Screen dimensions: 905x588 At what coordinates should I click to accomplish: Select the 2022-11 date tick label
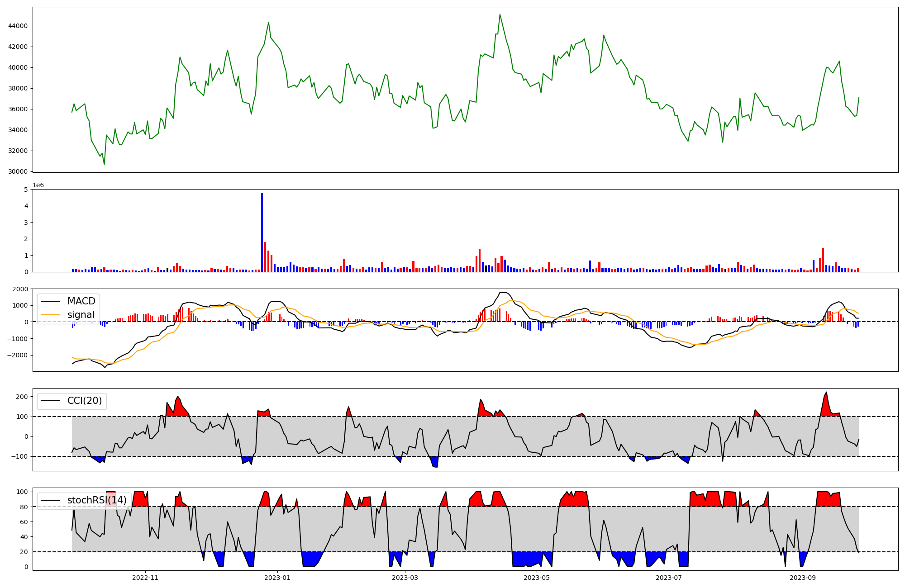coord(145,578)
